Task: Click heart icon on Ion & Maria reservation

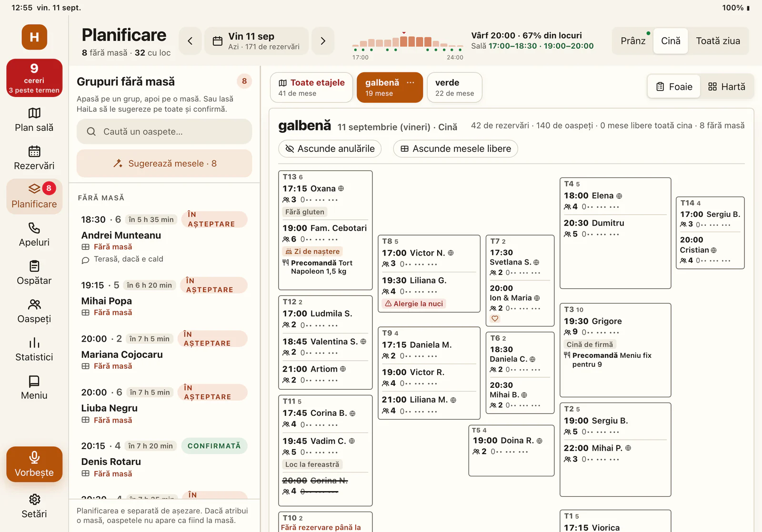Action: 495,319
